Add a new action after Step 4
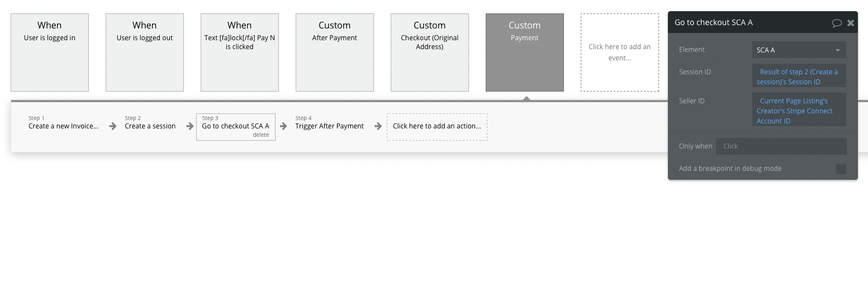Screen dimensions: 868x301 pyautogui.click(x=437, y=127)
